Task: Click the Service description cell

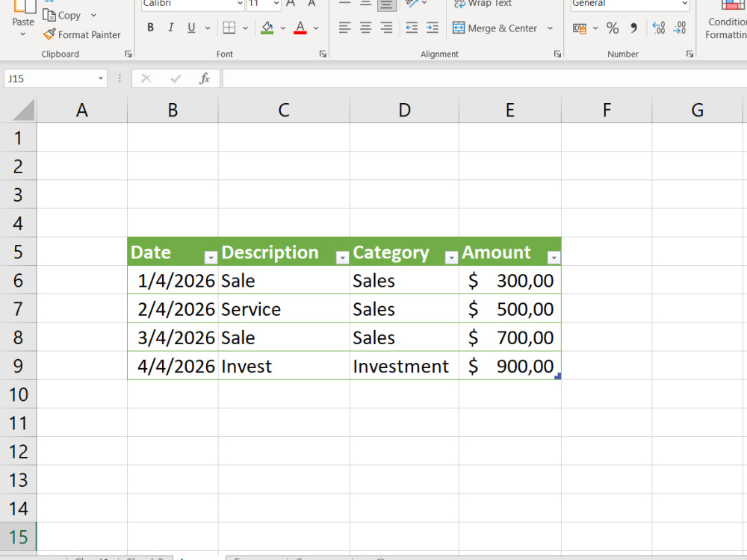Action: pyautogui.click(x=284, y=309)
